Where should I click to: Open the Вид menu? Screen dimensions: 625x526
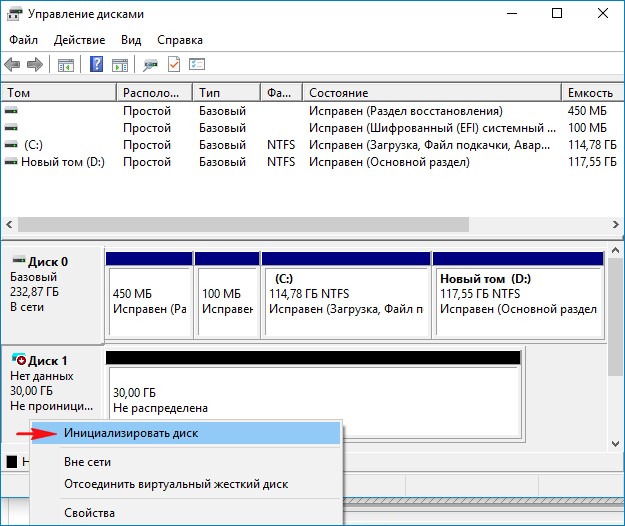(x=131, y=40)
